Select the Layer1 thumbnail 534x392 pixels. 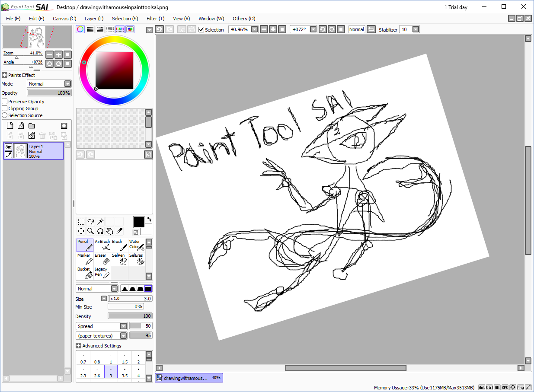[20, 151]
